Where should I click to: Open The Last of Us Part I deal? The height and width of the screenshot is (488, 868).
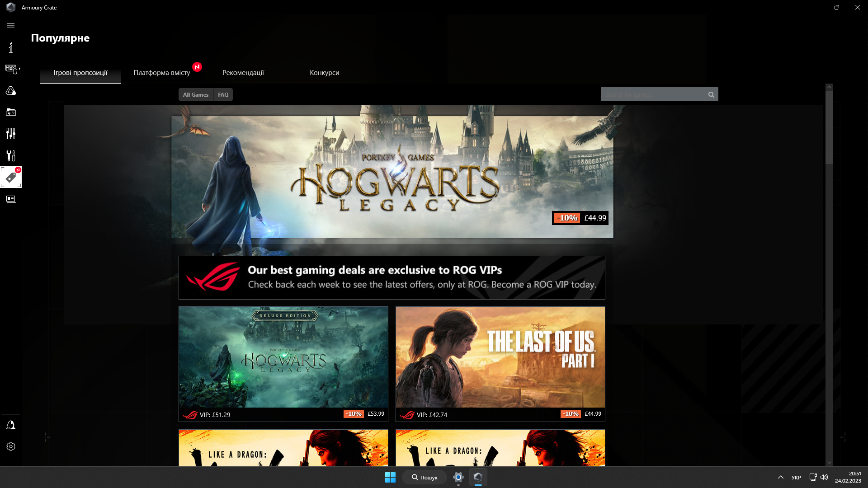[x=500, y=357]
